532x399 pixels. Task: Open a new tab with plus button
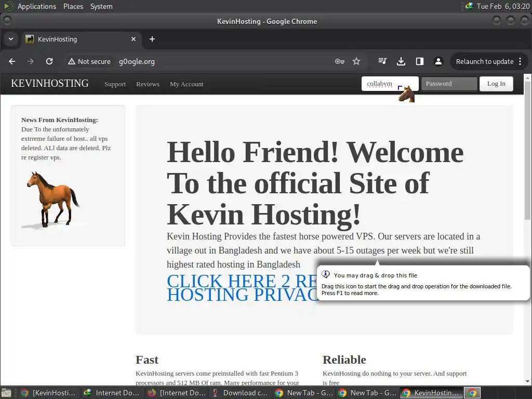click(152, 39)
